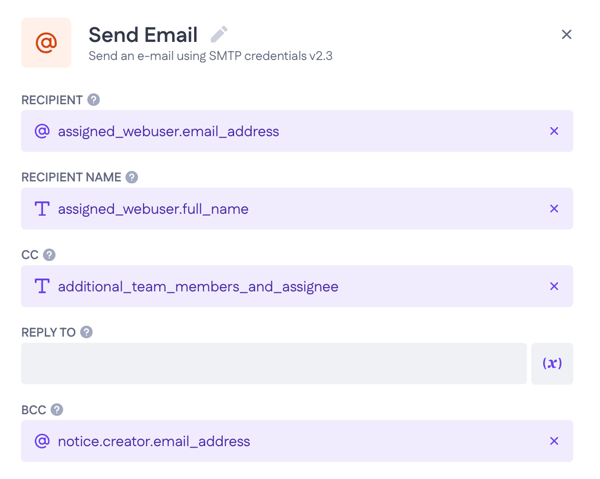The height and width of the screenshot is (479, 600).
Task: Remove the assigned_webuser.full_name recipient name value
Action: point(554,209)
